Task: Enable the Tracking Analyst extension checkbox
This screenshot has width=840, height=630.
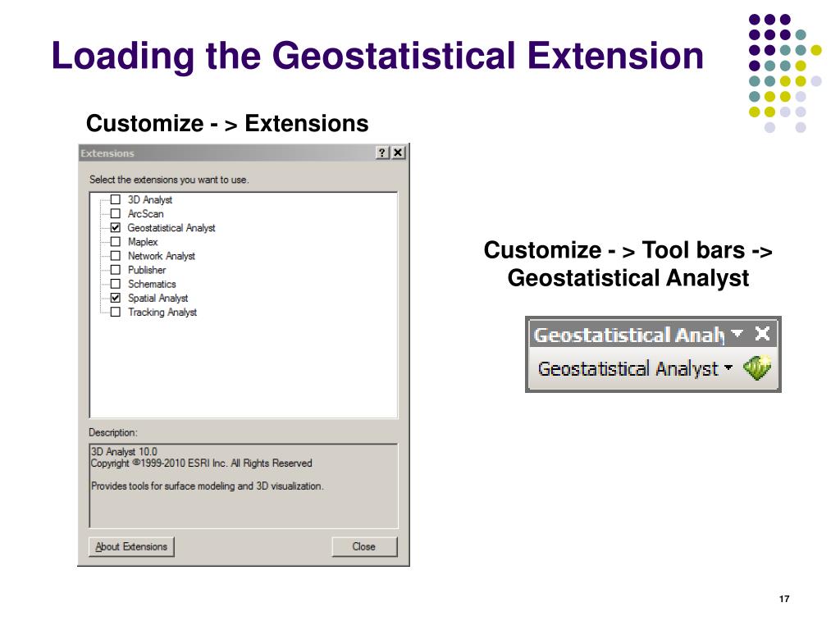Action: [x=115, y=312]
